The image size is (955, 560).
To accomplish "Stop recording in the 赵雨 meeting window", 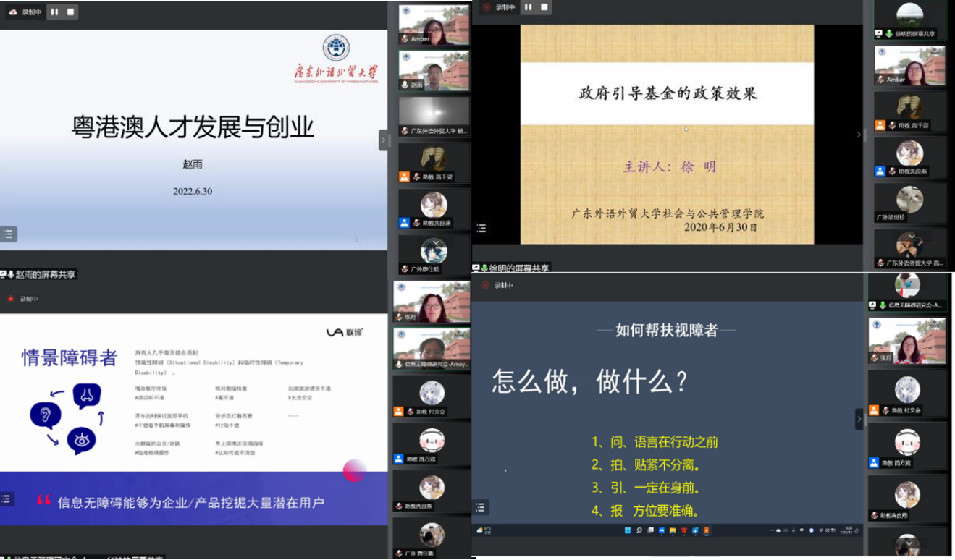I will point(70,12).
